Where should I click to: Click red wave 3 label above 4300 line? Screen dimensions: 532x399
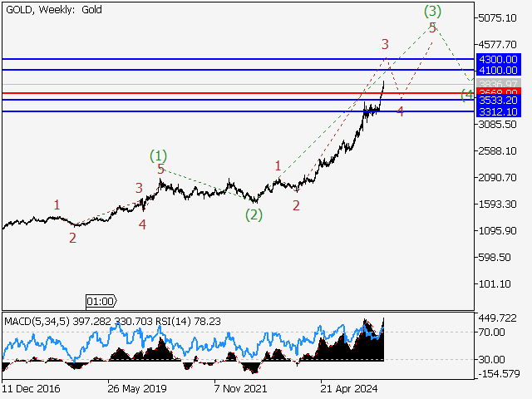(385, 44)
